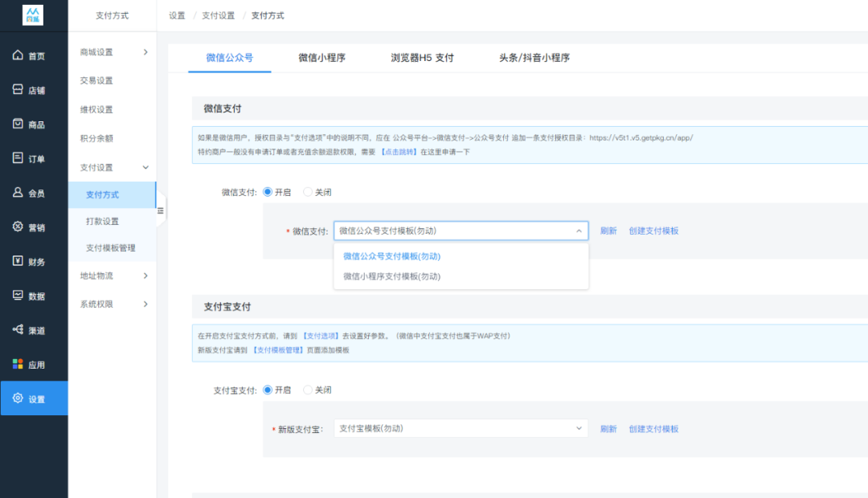Click 支付方式 at the end of breadcrumb

point(268,15)
